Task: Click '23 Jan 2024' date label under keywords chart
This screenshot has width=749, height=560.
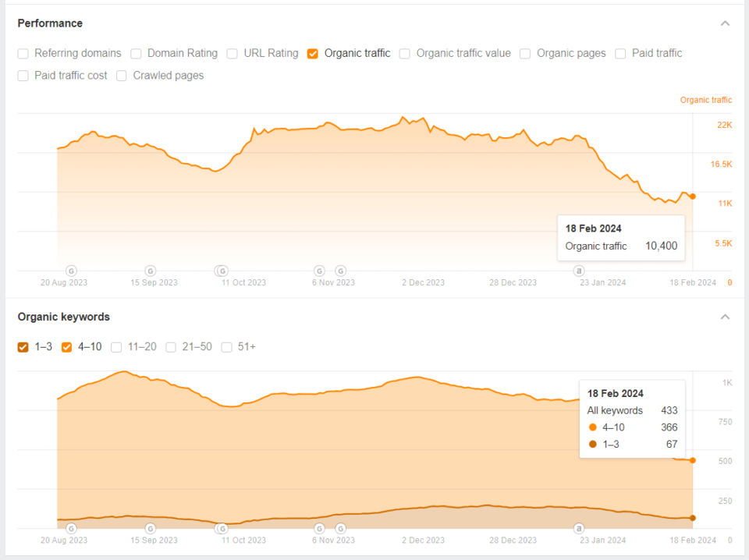Action: pyautogui.click(x=602, y=540)
